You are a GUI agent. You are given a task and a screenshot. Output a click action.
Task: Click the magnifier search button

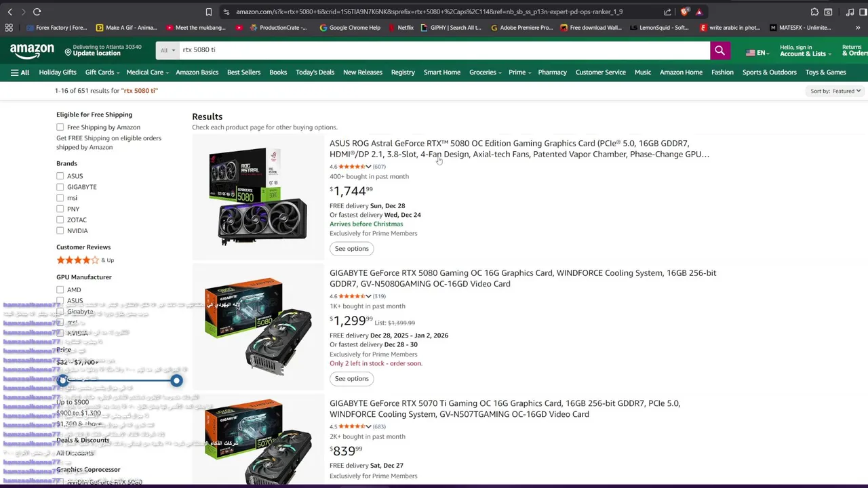coord(719,50)
